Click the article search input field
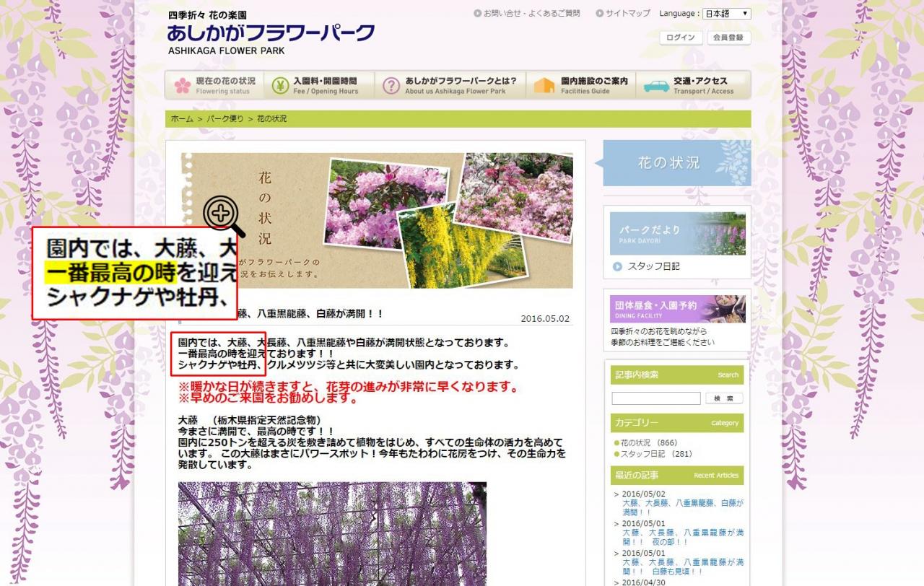Image resolution: width=924 pixels, height=586 pixels. [x=656, y=398]
